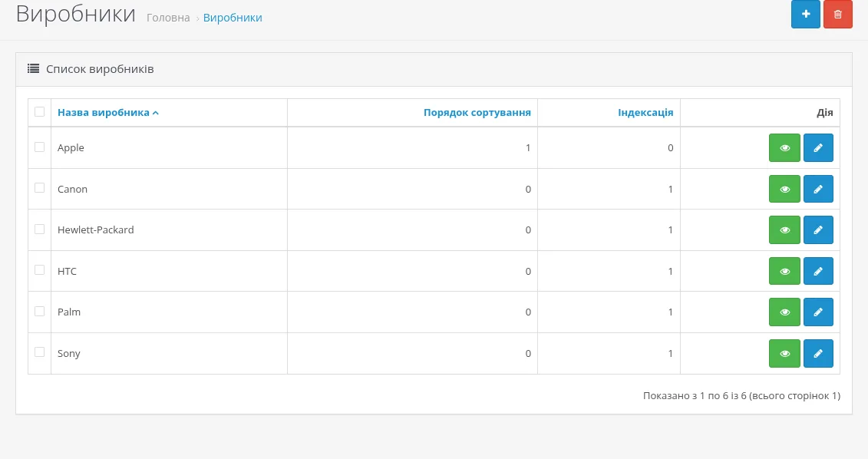The height and width of the screenshot is (459, 868).
Task: Tick the Sony row checkbox
Action: tap(39, 352)
